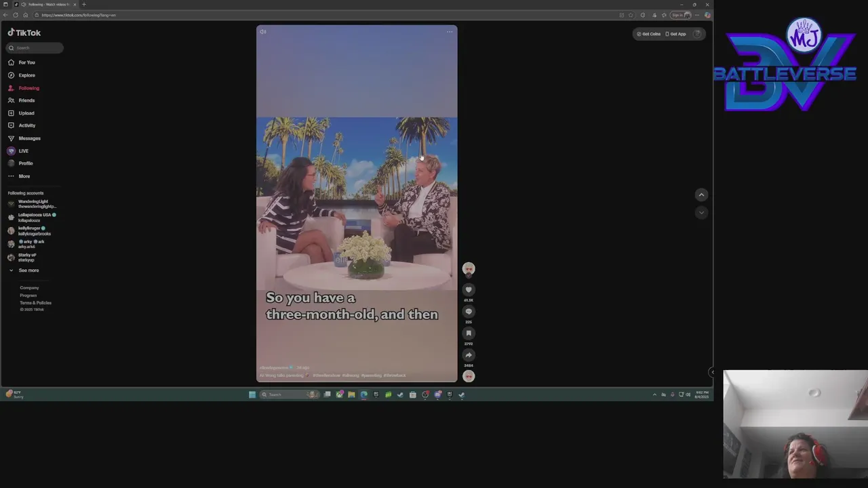
Task: Open a new browser tab
Action: (x=84, y=4)
